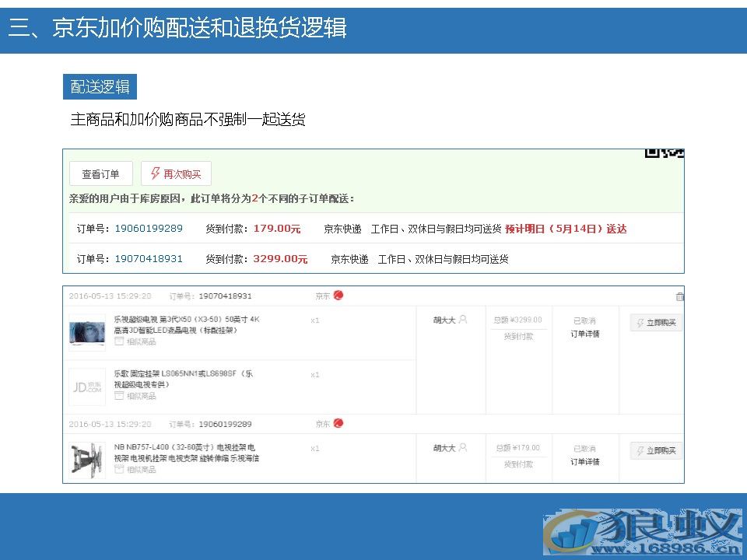Click the user icon beside 胡大大 in the ¥3299.00 order
Viewport: 747px width, 560px height.
462,320
